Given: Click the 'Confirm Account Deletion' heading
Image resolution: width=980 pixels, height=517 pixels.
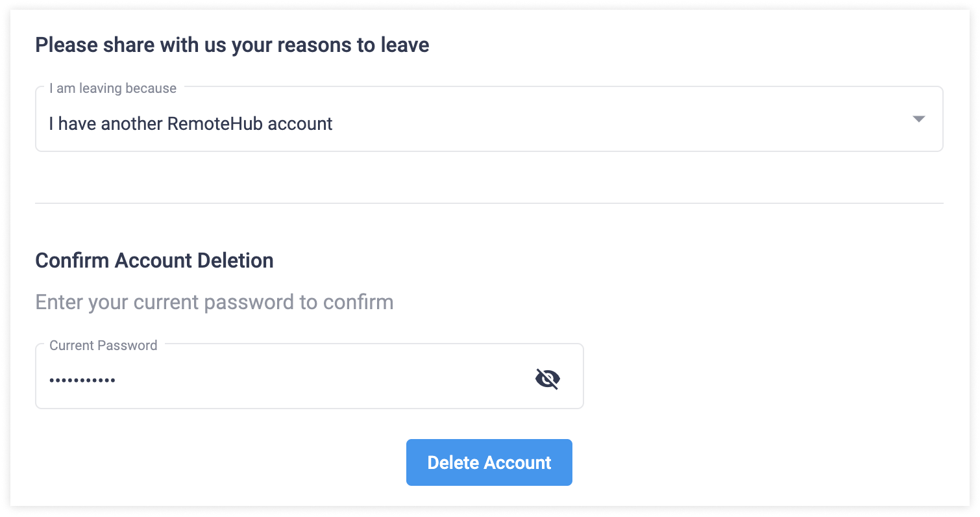Looking at the screenshot, I should [x=154, y=260].
